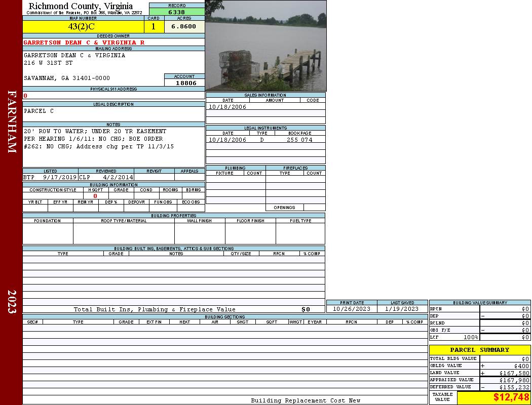532x405 pixels.
Task: Select the sales information date 10/18/2006
Action: click(x=227, y=107)
